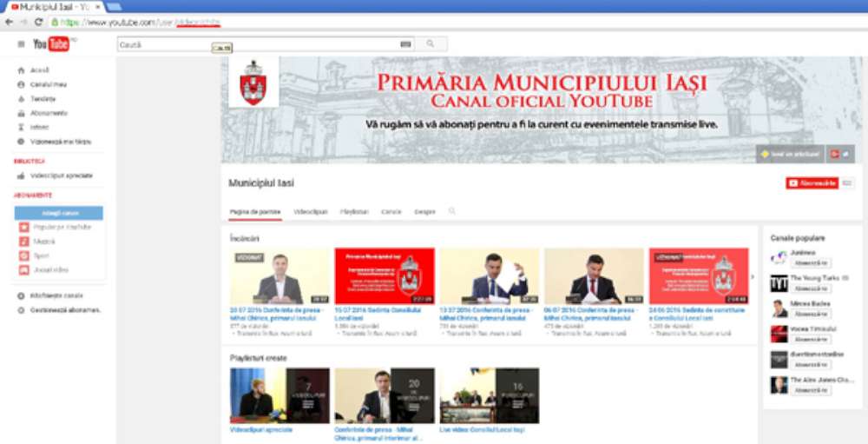Click the Muzică channel icon

coord(23,242)
